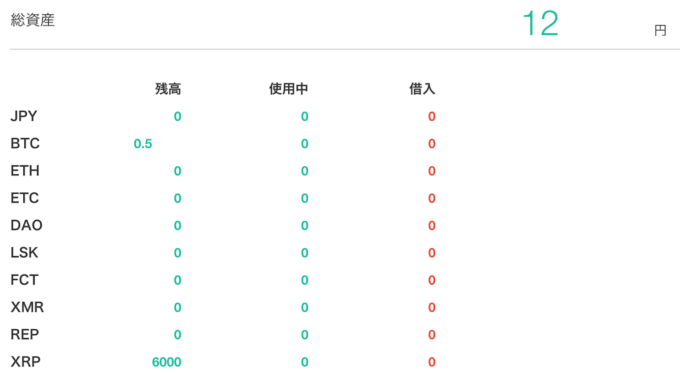This screenshot has width=680, height=373.
Task: Click the XRP in-use (使用中) value
Action: tap(304, 362)
